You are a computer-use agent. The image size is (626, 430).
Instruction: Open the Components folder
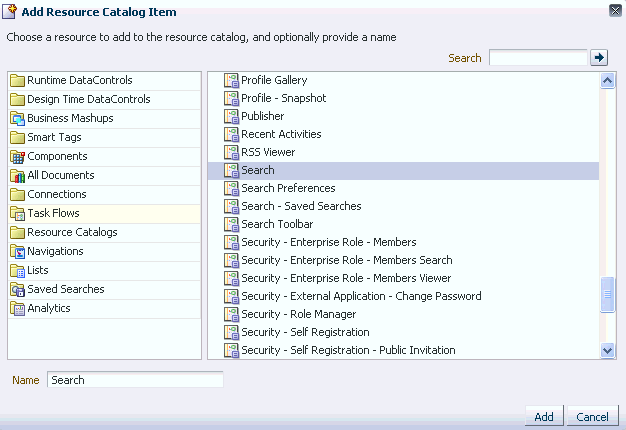(x=104, y=157)
